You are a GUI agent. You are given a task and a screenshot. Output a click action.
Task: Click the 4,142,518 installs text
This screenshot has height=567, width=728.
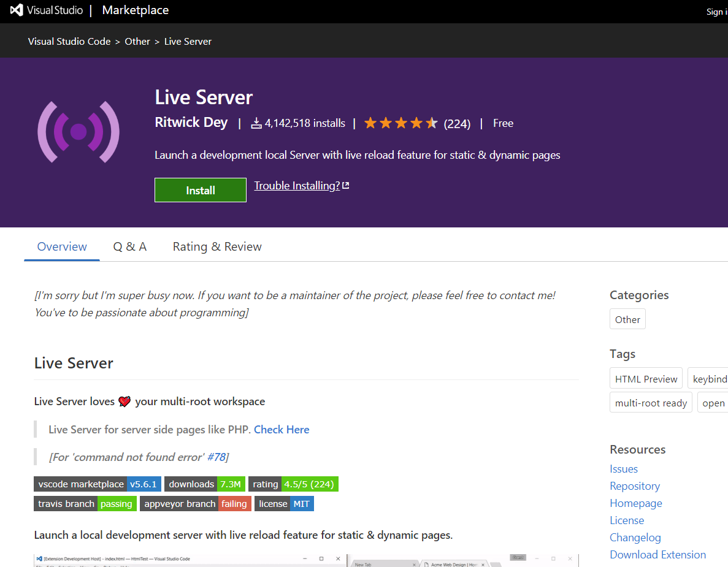point(305,123)
